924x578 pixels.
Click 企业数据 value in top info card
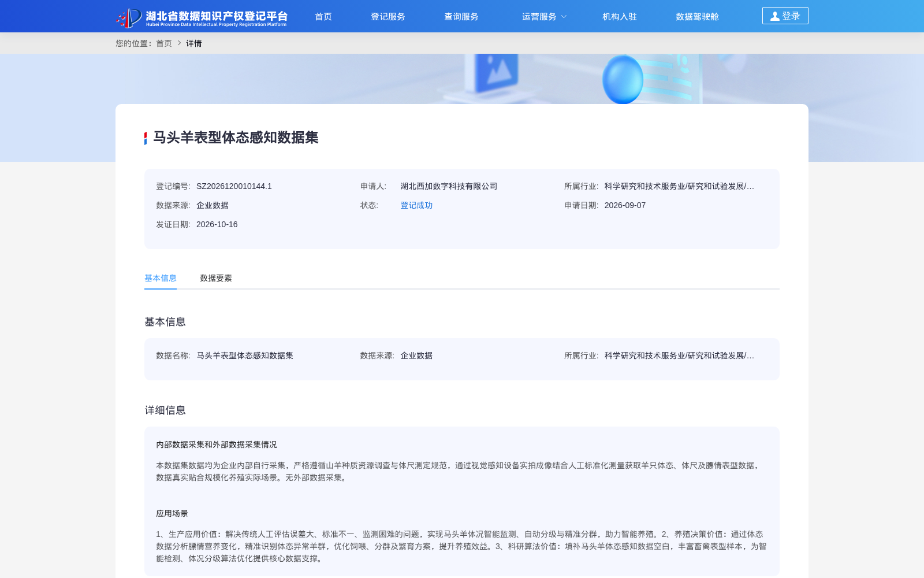(x=213, y=205)
